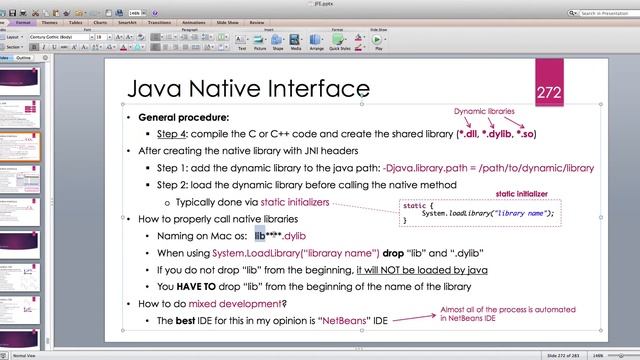Click the pink 272 slide number box

click(549, 82)
